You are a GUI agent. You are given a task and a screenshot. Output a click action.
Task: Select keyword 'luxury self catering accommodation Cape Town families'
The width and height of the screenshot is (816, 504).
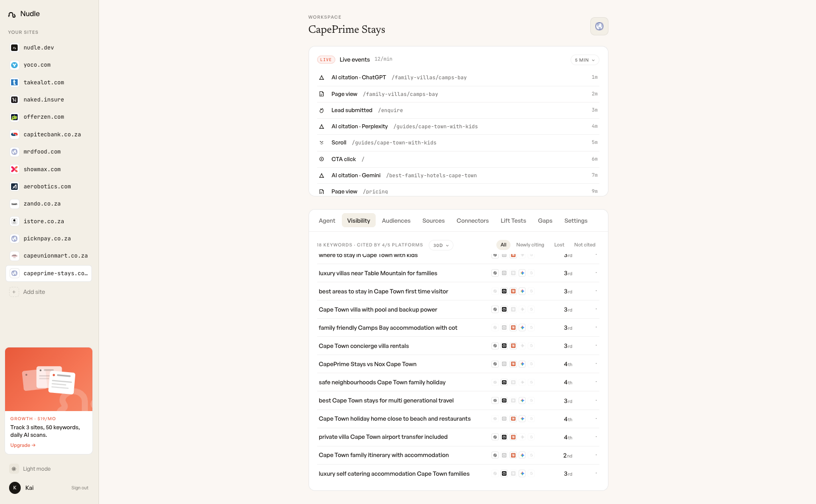[x=394, y=474]
